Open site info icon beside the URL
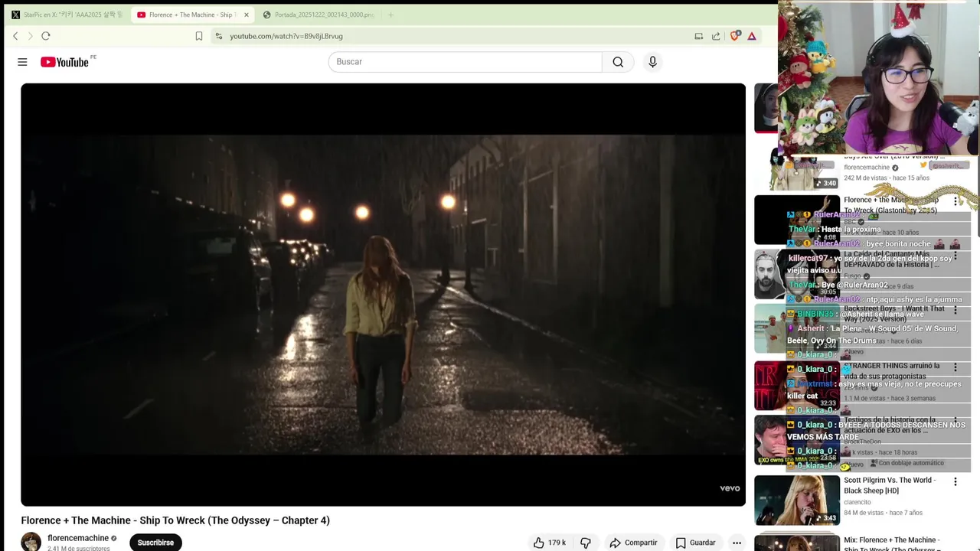 tap(219, 36)
